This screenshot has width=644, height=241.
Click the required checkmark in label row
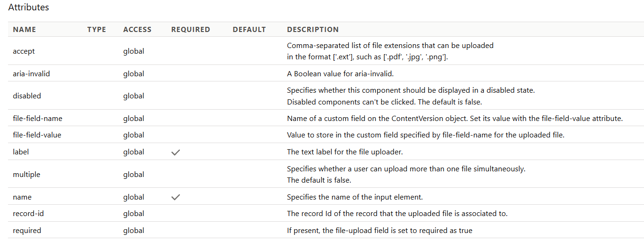pos(176,152)
